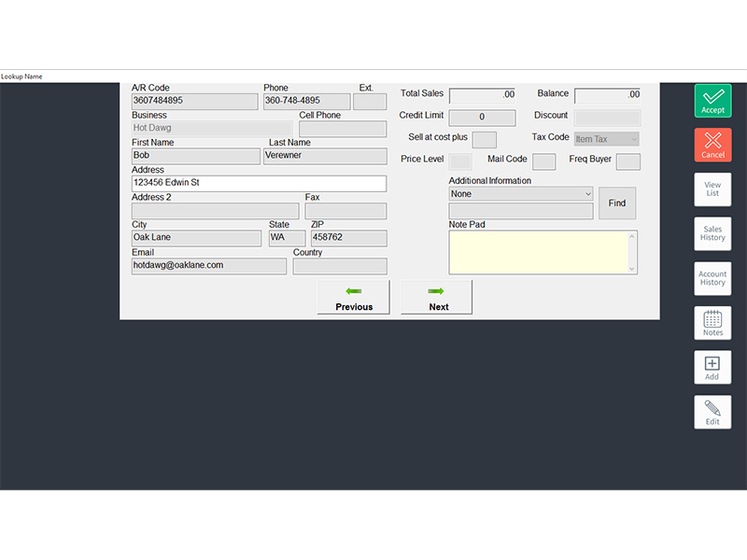
Task: Click the Credit Limit field
Action: coord(482,118)
